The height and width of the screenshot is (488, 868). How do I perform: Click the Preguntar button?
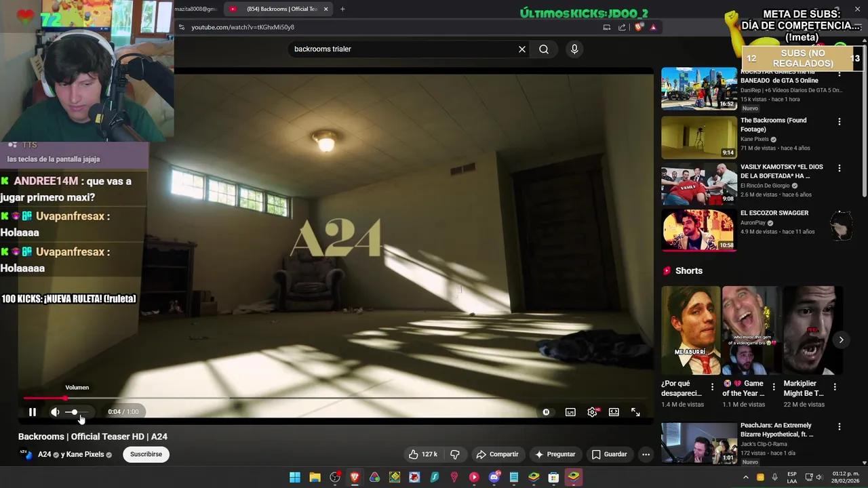(x=555, y=454)
